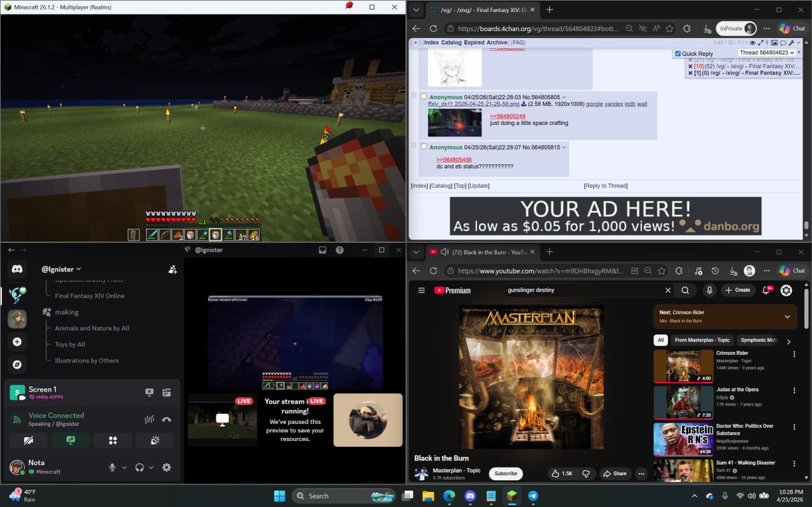This screenshot has height=507, width=812.
Task: Click the Reply to Thread link
Action: [605, 186]
